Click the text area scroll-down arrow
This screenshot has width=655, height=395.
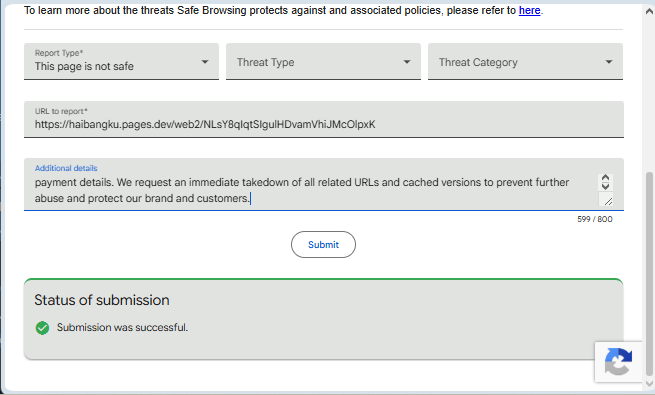[x=605, y=186]
